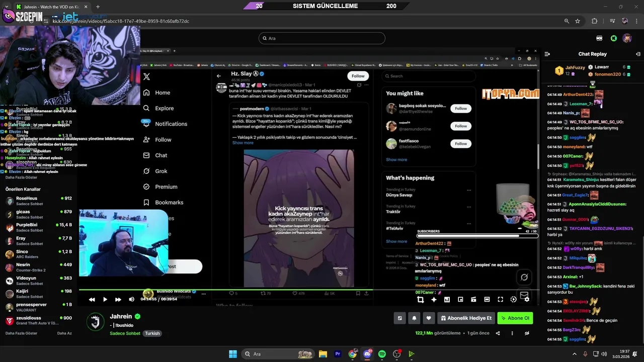Screen dimensions: 644x362
Task: Cast the video using the cast icon
Action: click(x=473, y=300)
